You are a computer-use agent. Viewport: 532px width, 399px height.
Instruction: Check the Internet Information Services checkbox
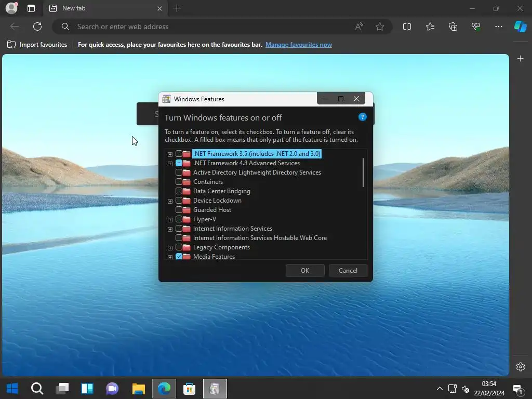tap(179, 229)
